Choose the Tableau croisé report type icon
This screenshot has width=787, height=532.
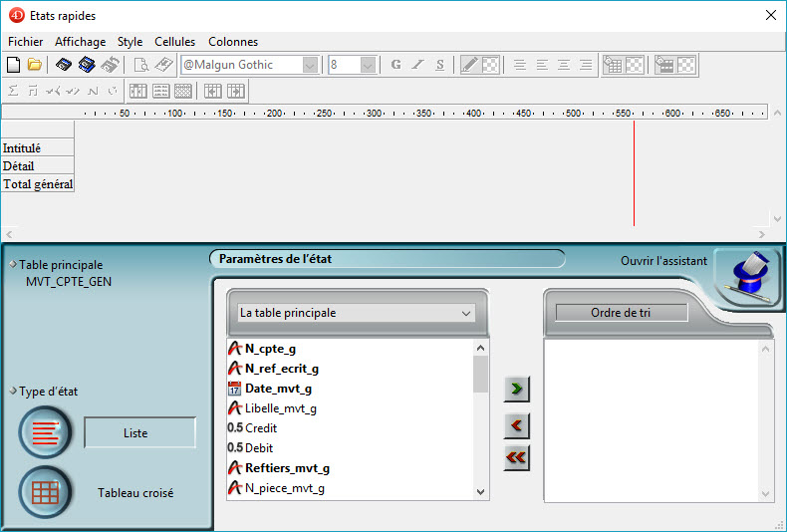tap(45, 492)
